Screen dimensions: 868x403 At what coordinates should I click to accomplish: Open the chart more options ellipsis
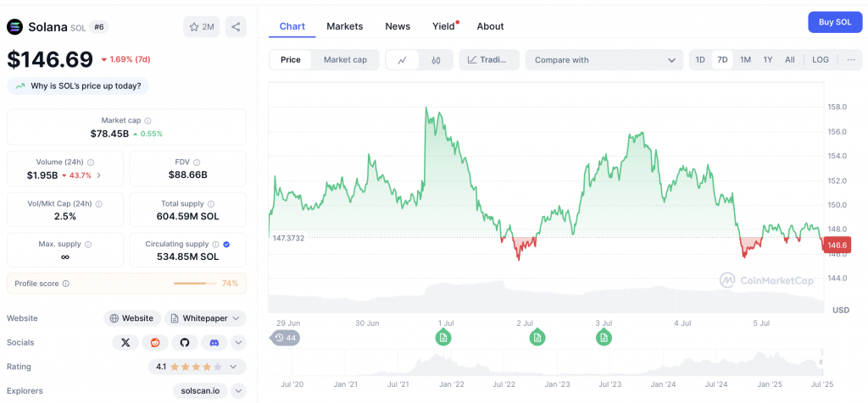tap(851, 60)
